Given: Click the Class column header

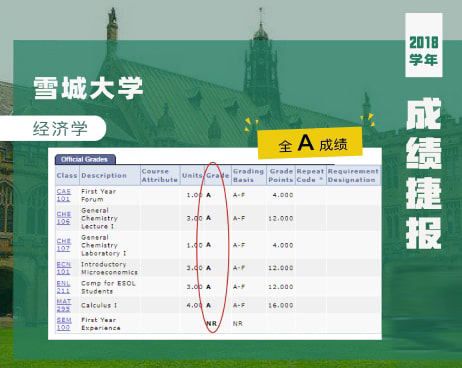Looking at the screenshot, I should pos(67,175).
